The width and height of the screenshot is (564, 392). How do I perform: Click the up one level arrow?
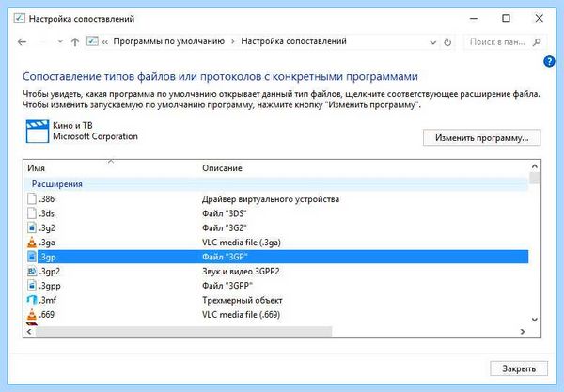coord(75,42)
